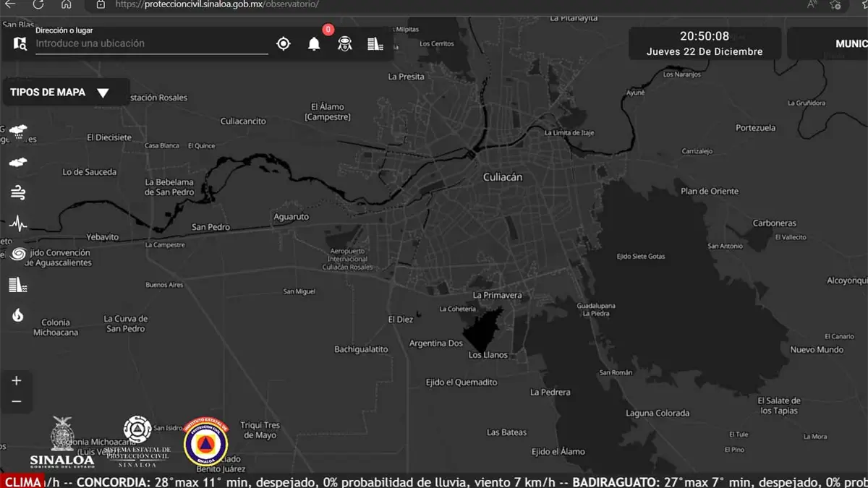This screenshot has width=868, height=488.
Task: Show the hurricane tracking layer
Action: click(x=18, y=254)
